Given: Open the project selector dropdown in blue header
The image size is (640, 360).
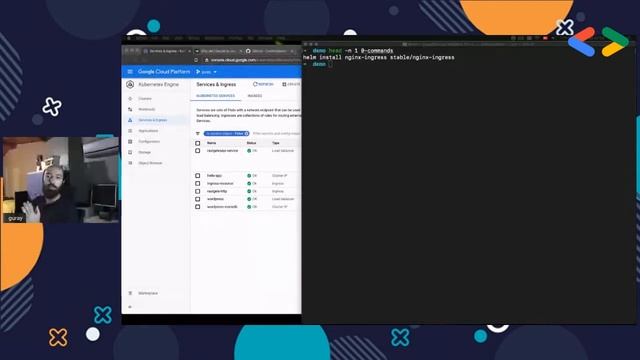Looking at the screenshot, I should [x=207, y=72].
